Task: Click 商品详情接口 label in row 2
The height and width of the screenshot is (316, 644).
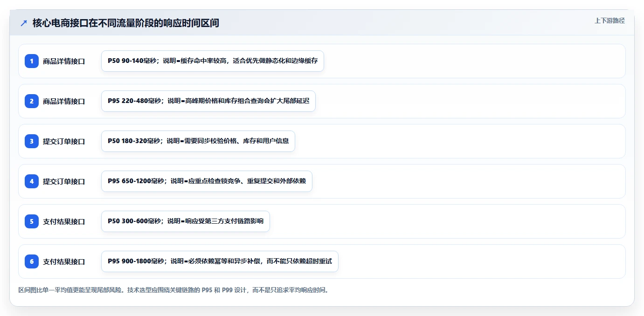Action: (64, 101)
